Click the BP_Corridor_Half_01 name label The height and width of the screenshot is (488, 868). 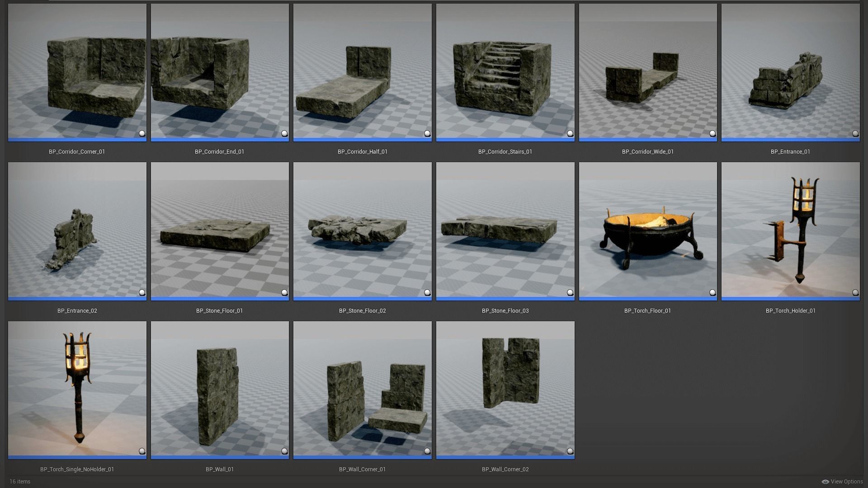tap(362, 152)
